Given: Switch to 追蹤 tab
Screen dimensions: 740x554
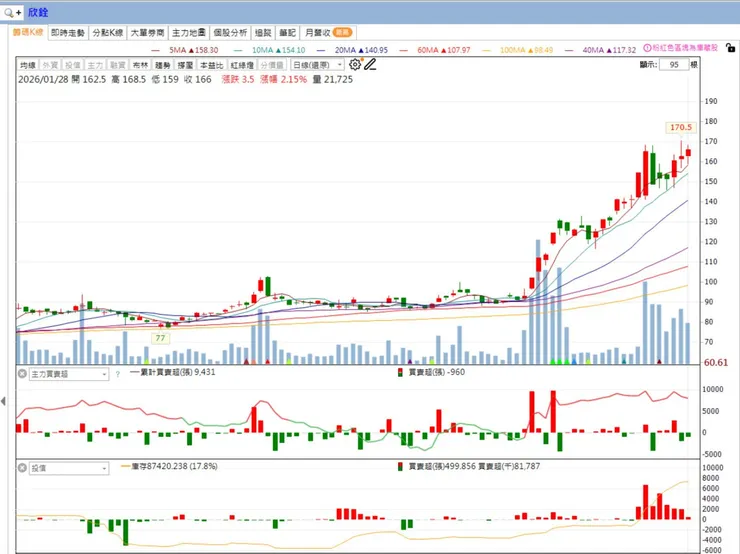Looking at the screenshot, I should coord(263,33).
